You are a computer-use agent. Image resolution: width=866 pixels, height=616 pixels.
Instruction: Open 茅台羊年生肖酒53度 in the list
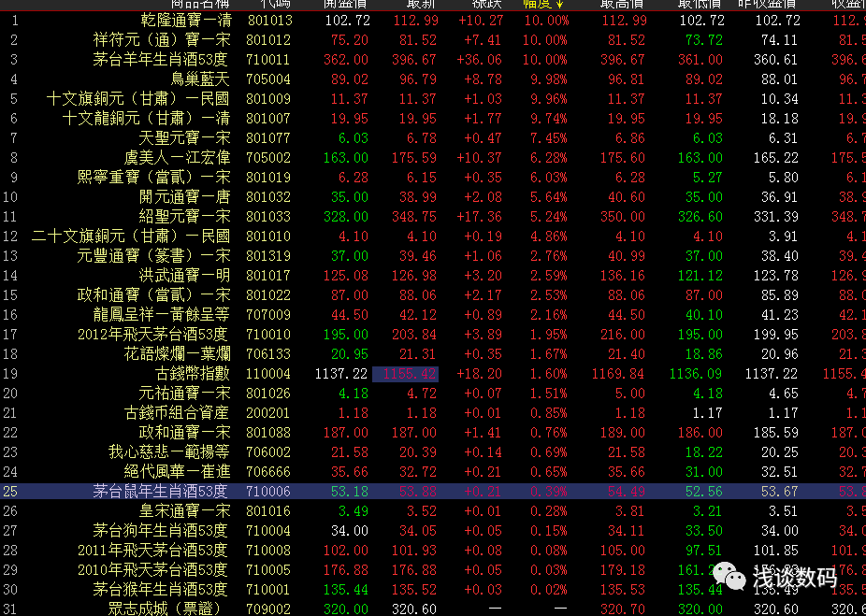pyautogui.click(x=161, y=60)
